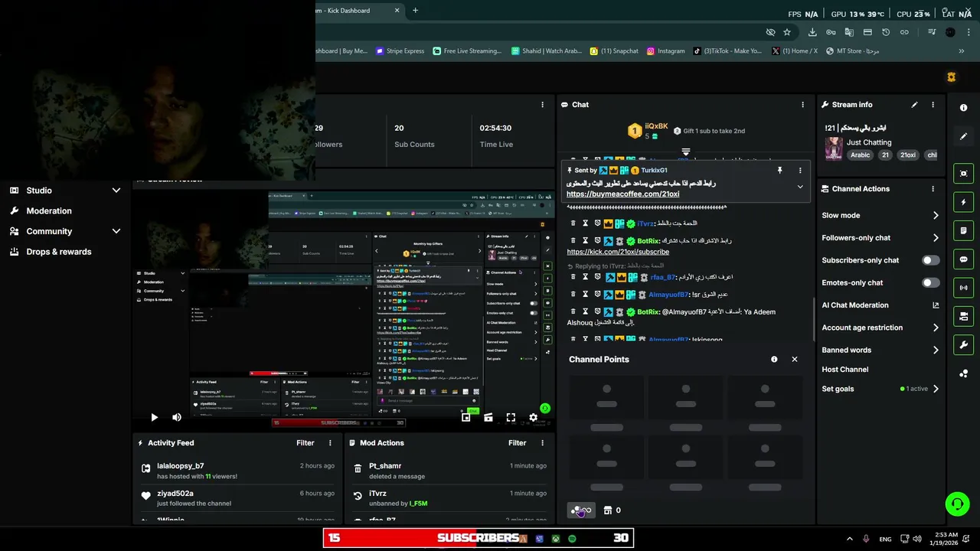Filter the Mod Actions list
980x551 pixels.
(x=518, y=443)
